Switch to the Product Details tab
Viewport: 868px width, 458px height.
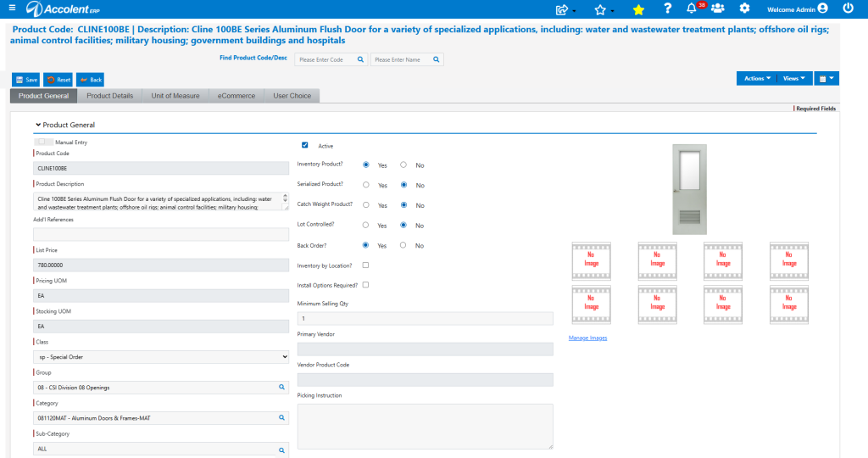[109, 96]
